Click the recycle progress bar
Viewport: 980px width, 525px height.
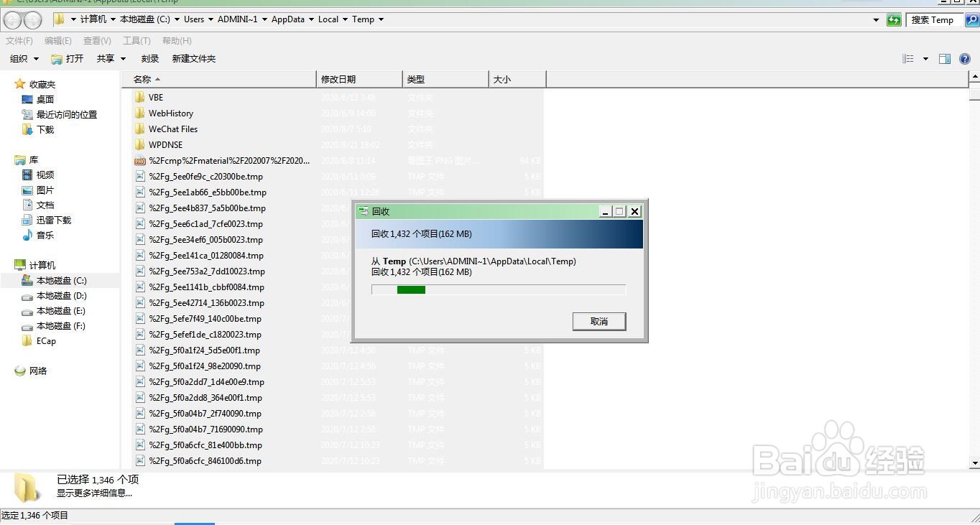(x=499, y=289)
